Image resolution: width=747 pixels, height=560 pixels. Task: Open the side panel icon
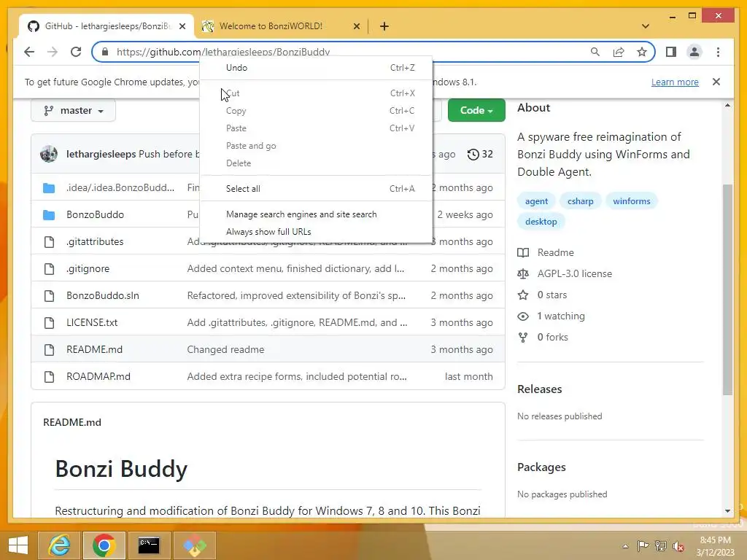(x=671, y=52)
